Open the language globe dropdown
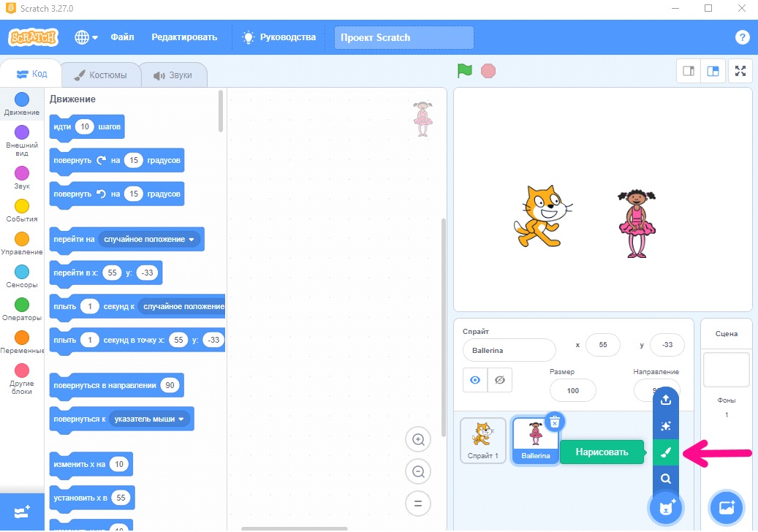 [x=86, y=37]
